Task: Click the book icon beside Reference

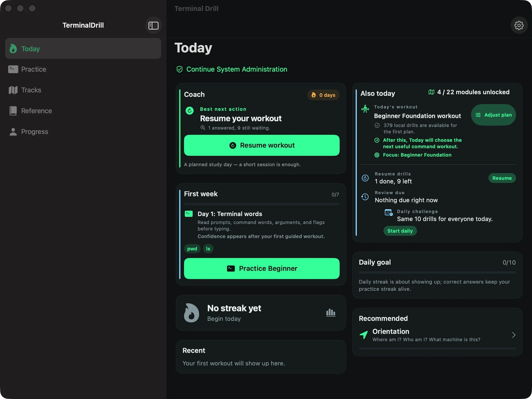Action: (x=13, y=111)
